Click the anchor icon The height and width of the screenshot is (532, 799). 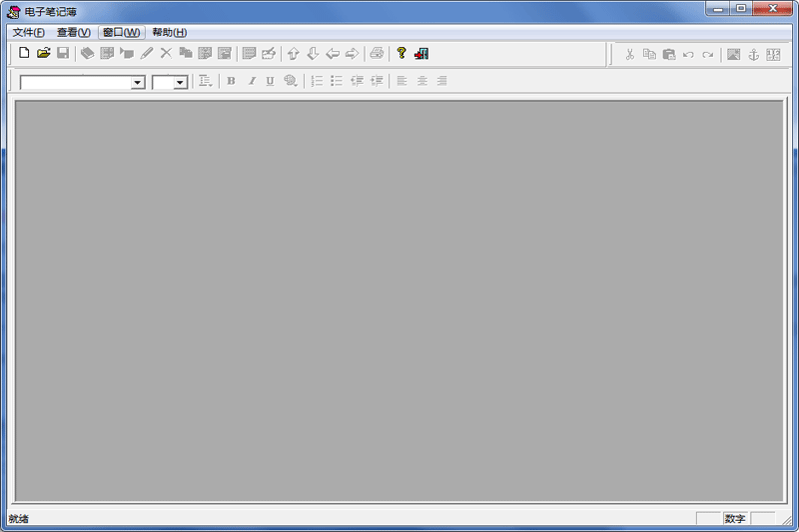[x=753, y=55]
